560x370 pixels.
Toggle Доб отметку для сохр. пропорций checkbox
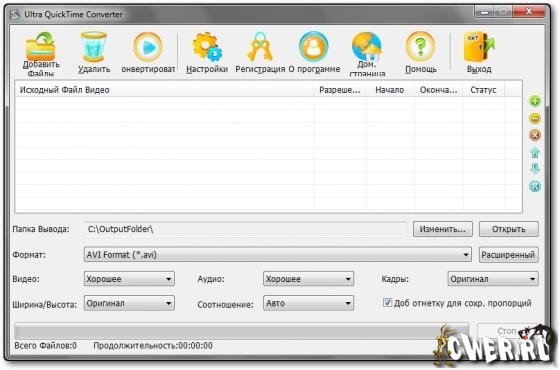click(x=387, y=302)
